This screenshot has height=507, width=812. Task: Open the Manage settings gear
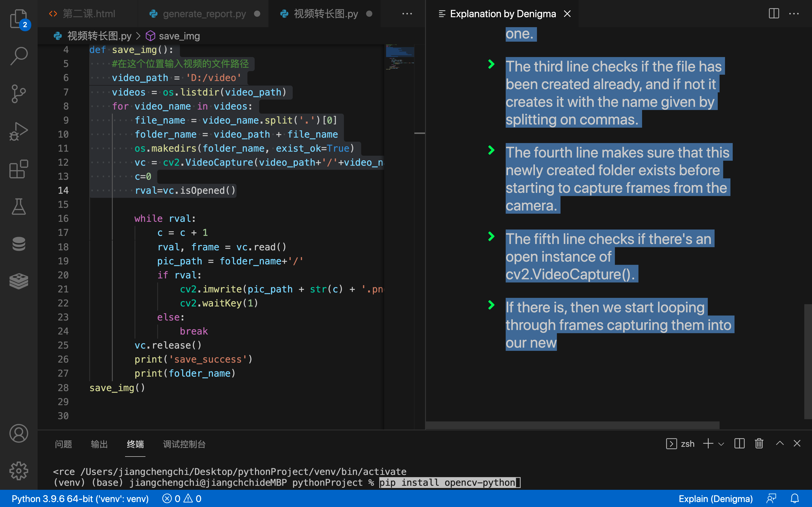point(18,471)
